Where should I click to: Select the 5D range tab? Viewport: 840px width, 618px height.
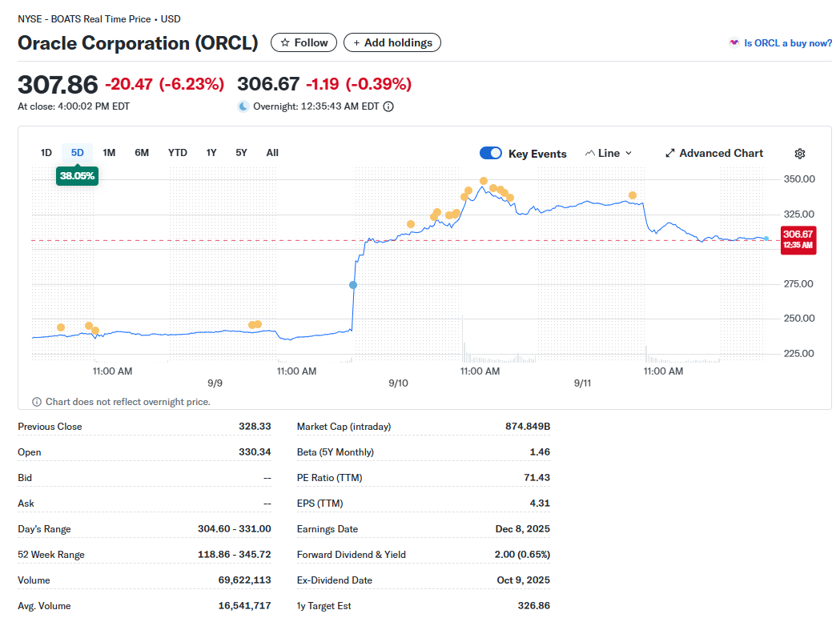pyautogui.click(x=77, y=153)
